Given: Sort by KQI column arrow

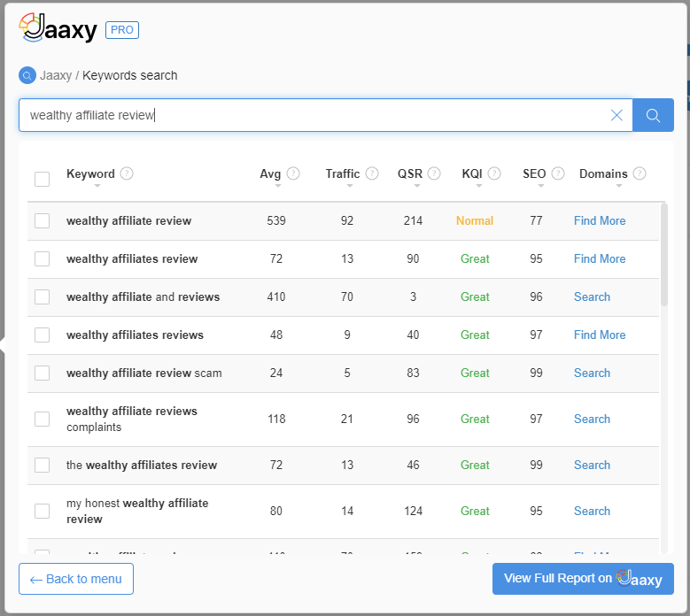Looking at the screenshot, I should click(479, 186).
